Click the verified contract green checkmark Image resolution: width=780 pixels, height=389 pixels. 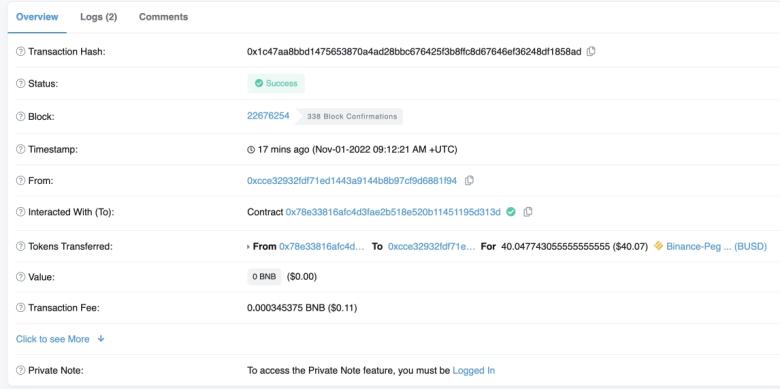510,212
